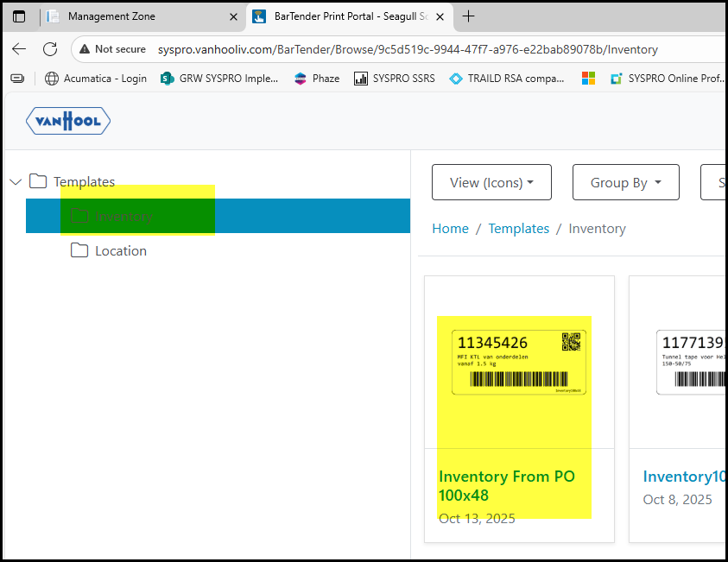The width and height of the screenshot is (728, 562).
Task: Click the browser address bar URL
Action: click(x=408, y=49)
